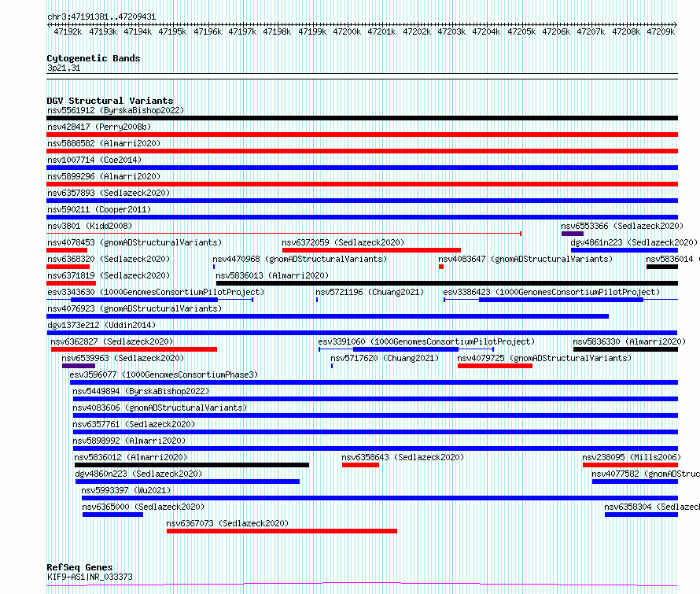
Task: Select the nsv6368320 (Sedlazeck2020) label
Action: point(109,259)
